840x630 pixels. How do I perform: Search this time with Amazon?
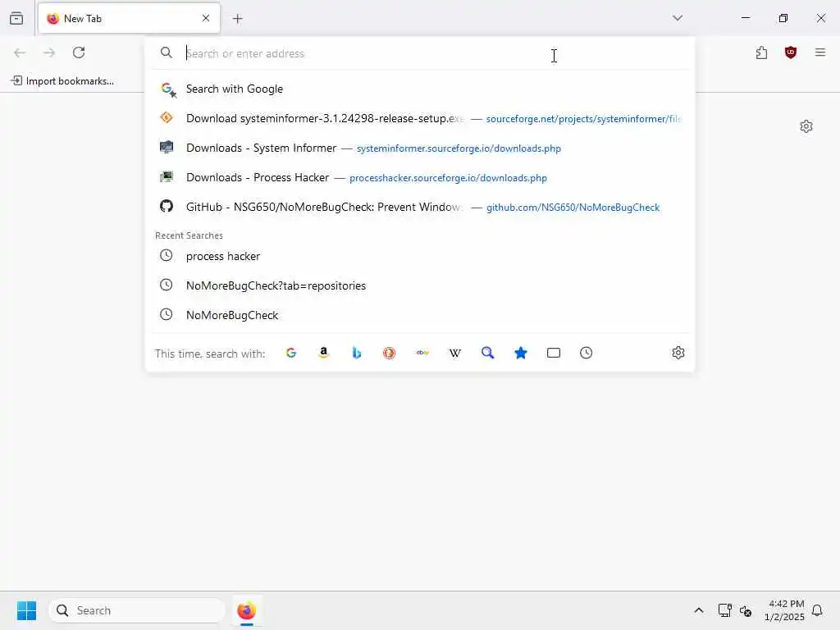coord(323,353)
